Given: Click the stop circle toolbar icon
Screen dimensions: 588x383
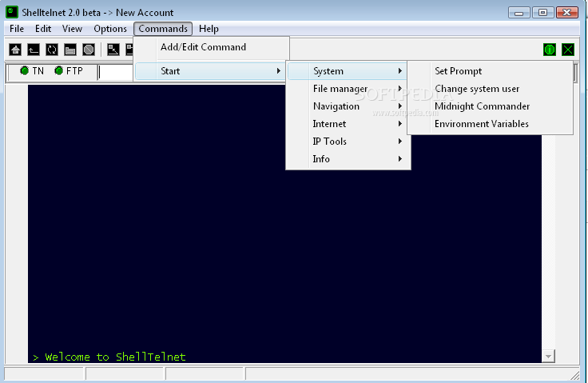Looking at the screenshot, I should point(89,50).
